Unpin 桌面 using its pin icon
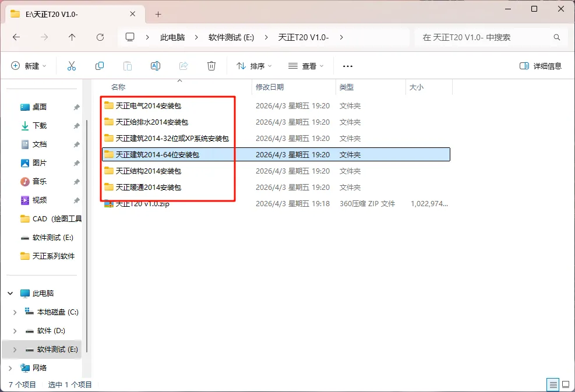Viewport: 575px width, 392px height. [76, 107]
